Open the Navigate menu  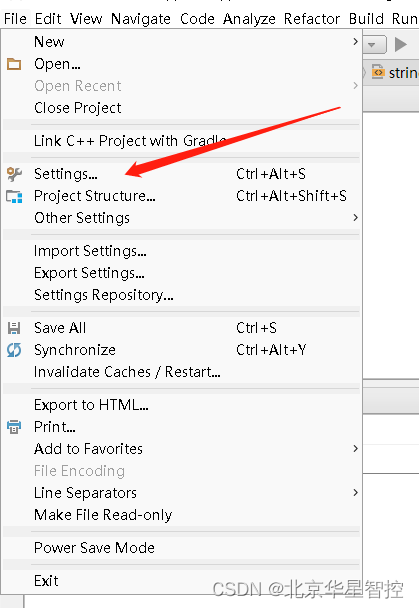(141, 19)
